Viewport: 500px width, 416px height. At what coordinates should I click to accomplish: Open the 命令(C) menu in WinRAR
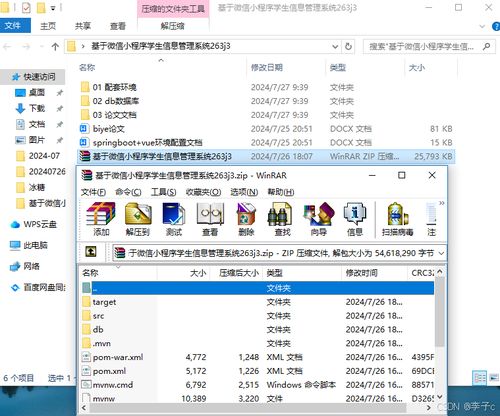[128, 192]
